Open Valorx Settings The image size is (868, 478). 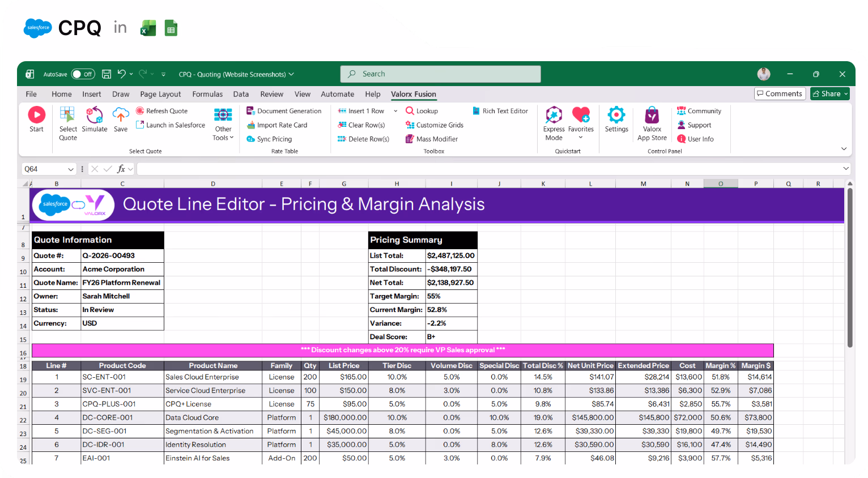(x=616, y=119)
